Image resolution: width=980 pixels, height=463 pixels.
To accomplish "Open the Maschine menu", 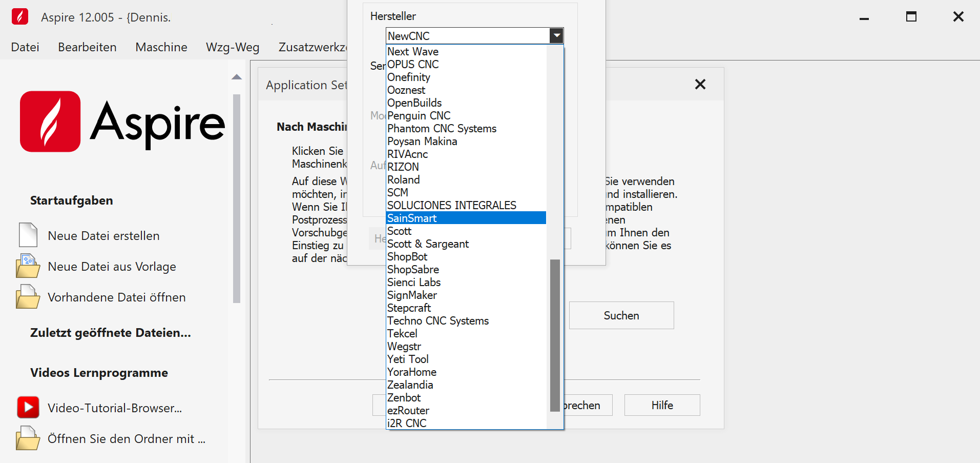I will 161,47.
